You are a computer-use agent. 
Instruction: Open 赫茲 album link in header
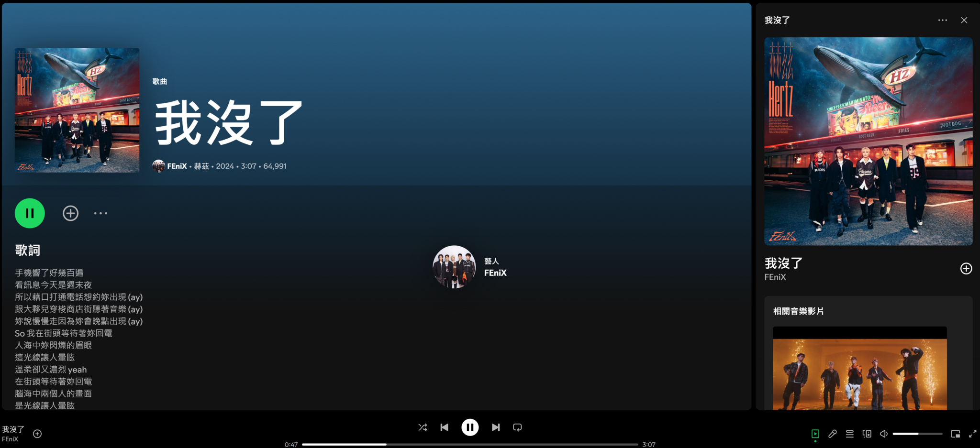click(x=201, y=166)
